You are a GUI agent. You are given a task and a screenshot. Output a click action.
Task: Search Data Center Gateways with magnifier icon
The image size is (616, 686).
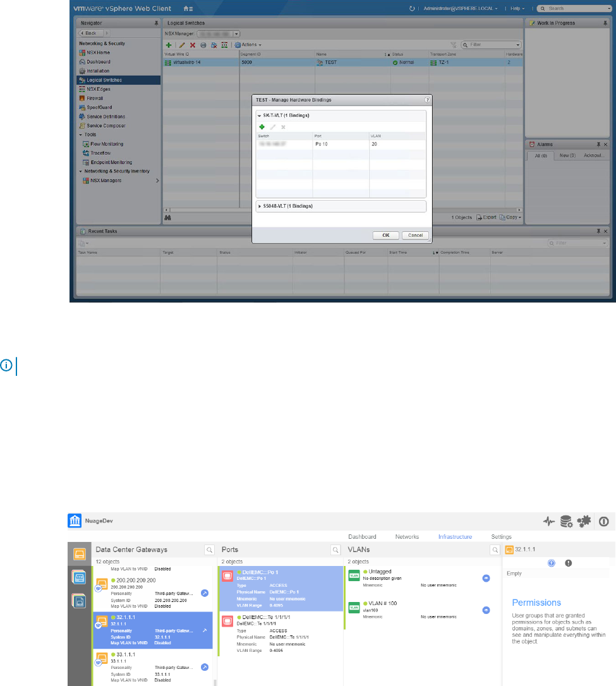tap(210, 550)
